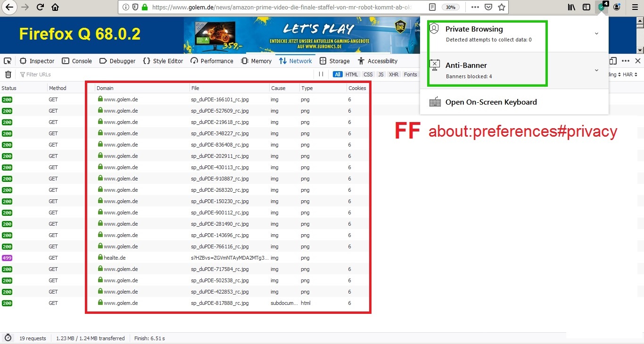Click the Kaspersky extension icon with badge 4
This screenshot has width=644, height=344.
[x=602, y=7]
